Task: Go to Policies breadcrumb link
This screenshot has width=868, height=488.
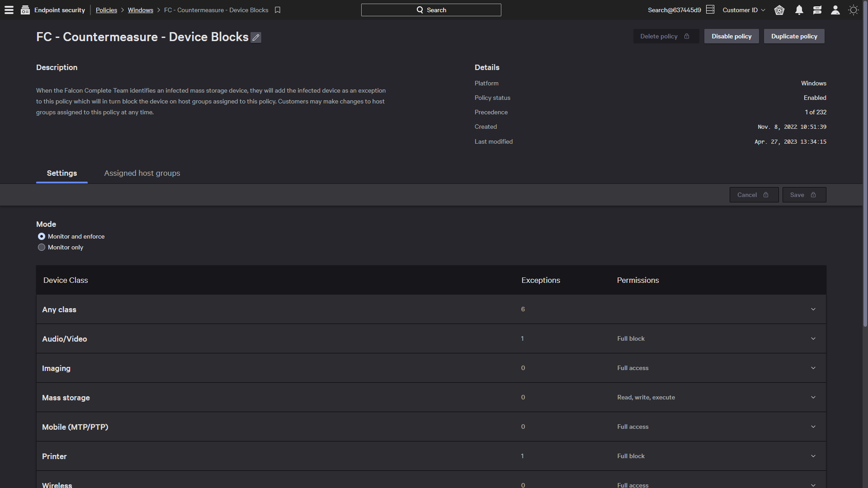Action: click(x=106, y=10)
